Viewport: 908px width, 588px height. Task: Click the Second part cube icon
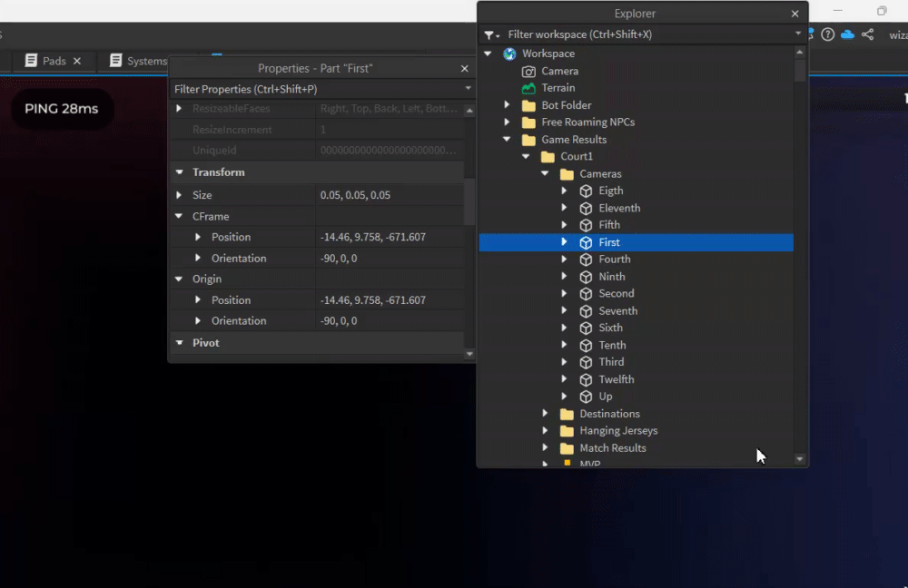point(586,293)
